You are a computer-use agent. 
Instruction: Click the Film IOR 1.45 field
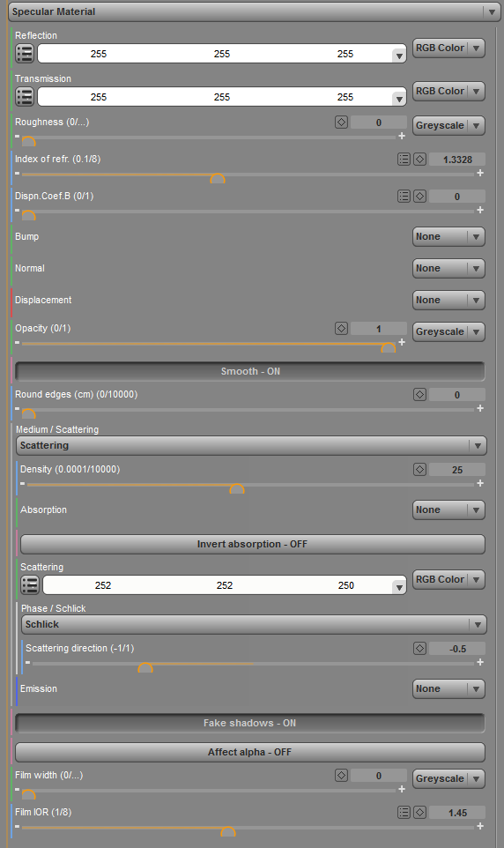coord(457,813)
